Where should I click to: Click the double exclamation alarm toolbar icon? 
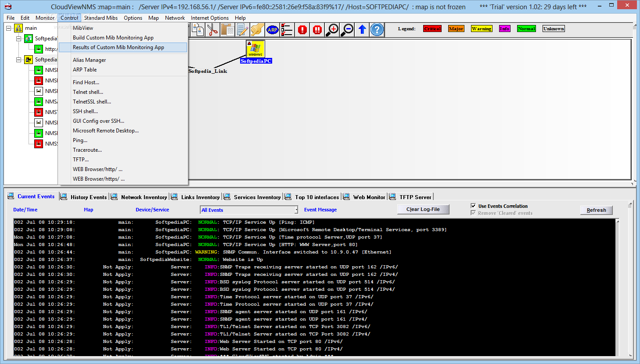pyautogui.click(x=317, y=30)
